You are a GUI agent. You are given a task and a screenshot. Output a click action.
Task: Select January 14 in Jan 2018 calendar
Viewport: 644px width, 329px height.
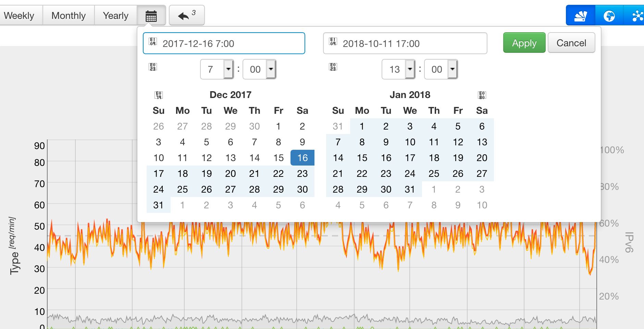pyautogui.click(x=338, y=158)
